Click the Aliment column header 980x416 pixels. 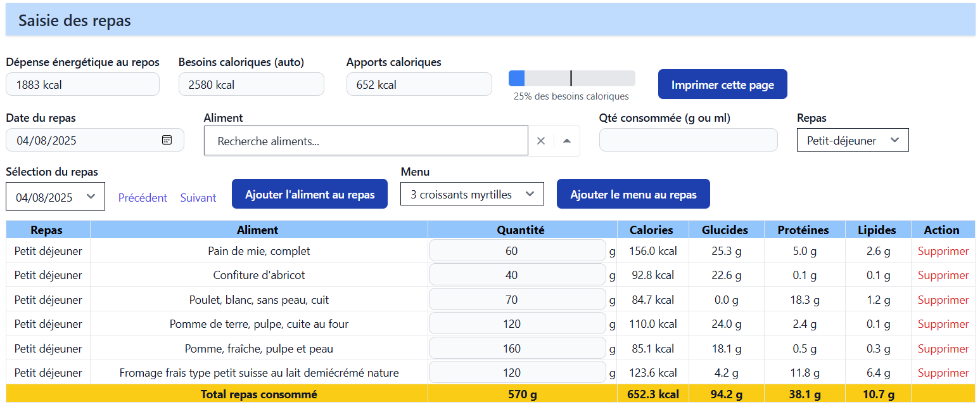click(x=258, y=230)
